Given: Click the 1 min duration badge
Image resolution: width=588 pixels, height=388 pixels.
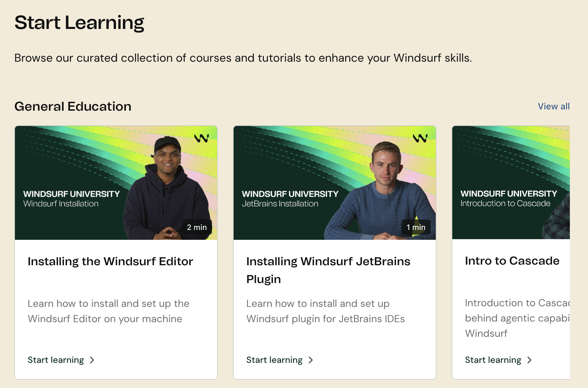Looking at the screenshot, I should 416,227.
